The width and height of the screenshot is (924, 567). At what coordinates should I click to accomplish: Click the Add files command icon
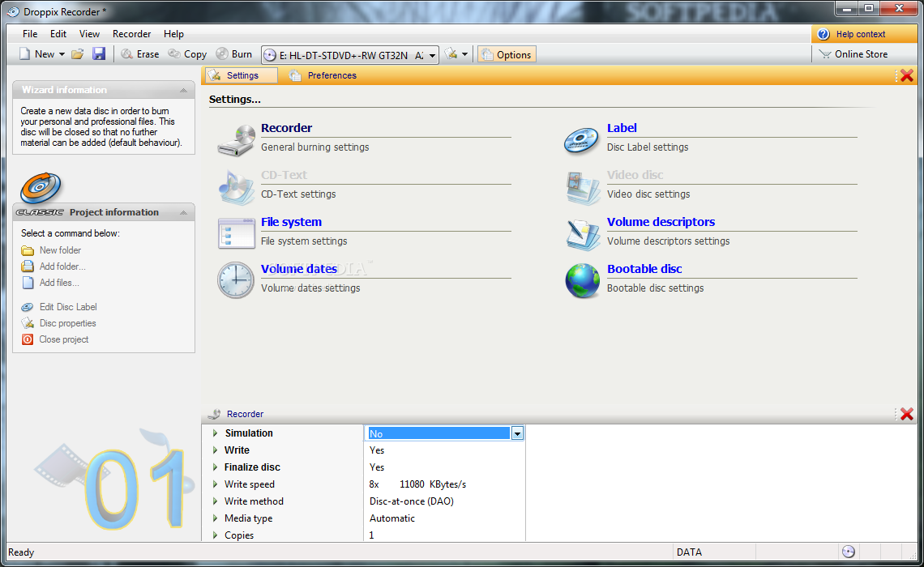[x=28, y=283]
